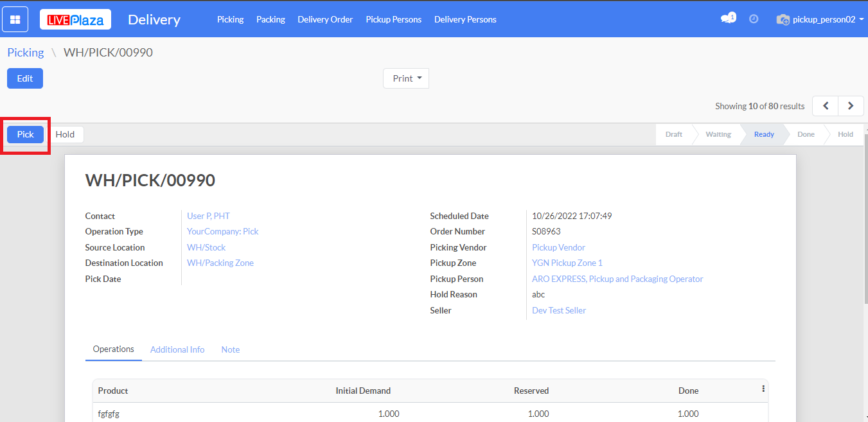The height and width of the screenshot is (422, 868).
Task: Go back to Picking breadcrumb
Action: tap(26, 53)
